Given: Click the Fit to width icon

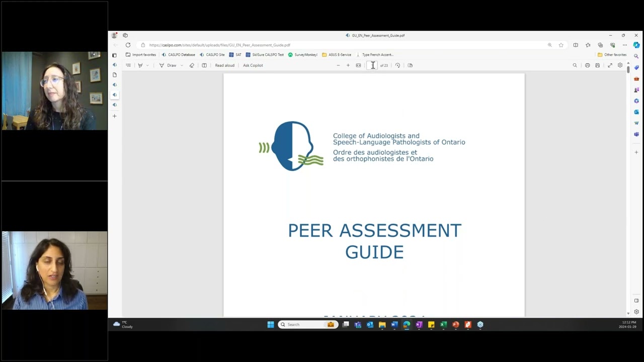Looking at the screenshot, I should click(359, 65).
